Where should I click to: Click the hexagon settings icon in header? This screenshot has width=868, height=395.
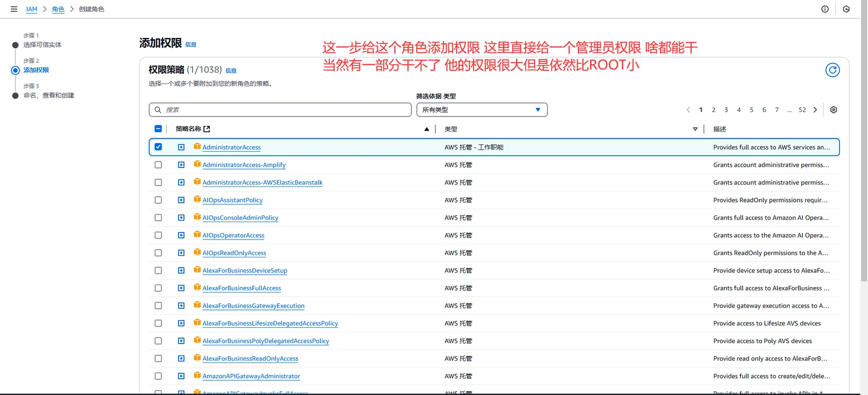pyautogui.click(x=846, y=9)
